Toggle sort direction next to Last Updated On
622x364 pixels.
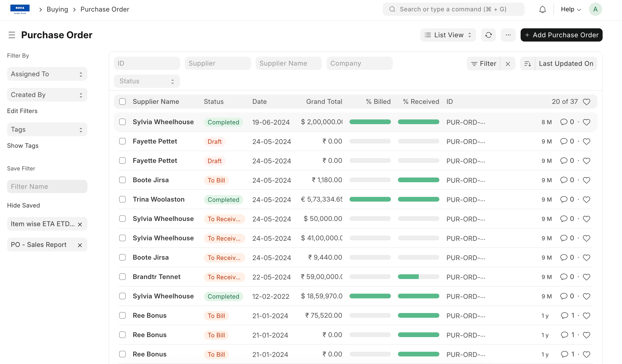pyautogui.click(x=528, y=63)
